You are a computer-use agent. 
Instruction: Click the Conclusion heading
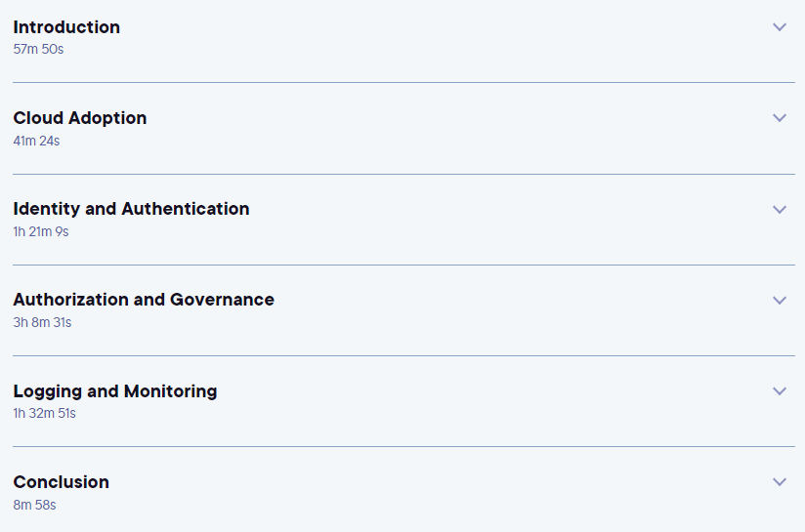(62, 482)
